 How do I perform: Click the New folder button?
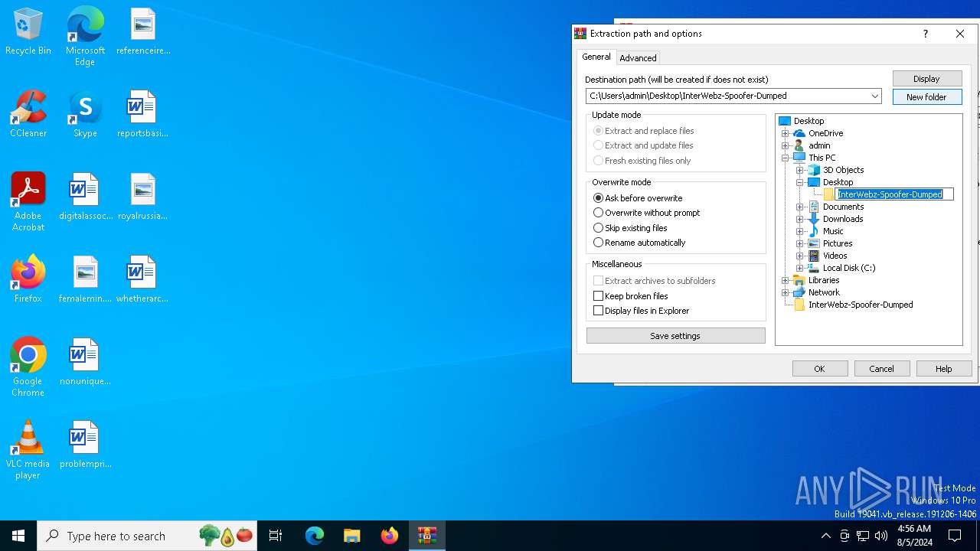pyautogui.click(x=926, y=97)
